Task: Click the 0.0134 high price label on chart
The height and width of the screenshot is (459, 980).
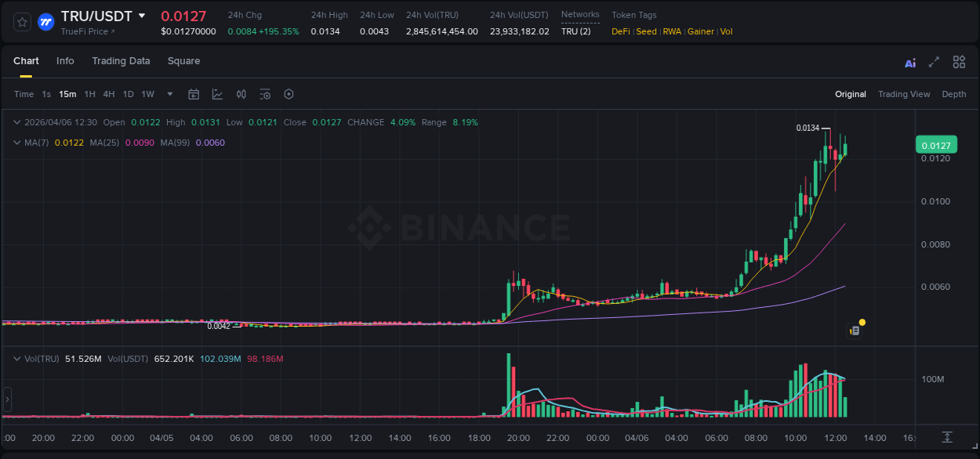Action: pos(808,128)
